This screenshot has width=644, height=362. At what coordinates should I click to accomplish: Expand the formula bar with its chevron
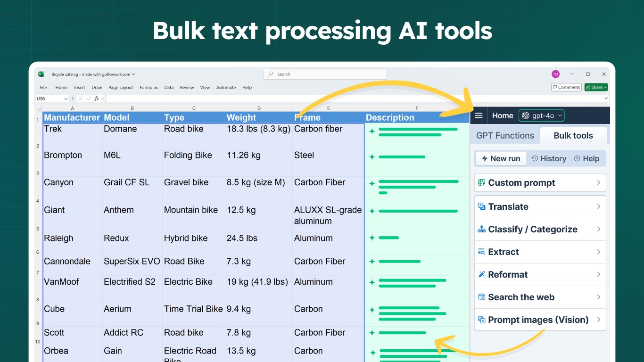606,99
